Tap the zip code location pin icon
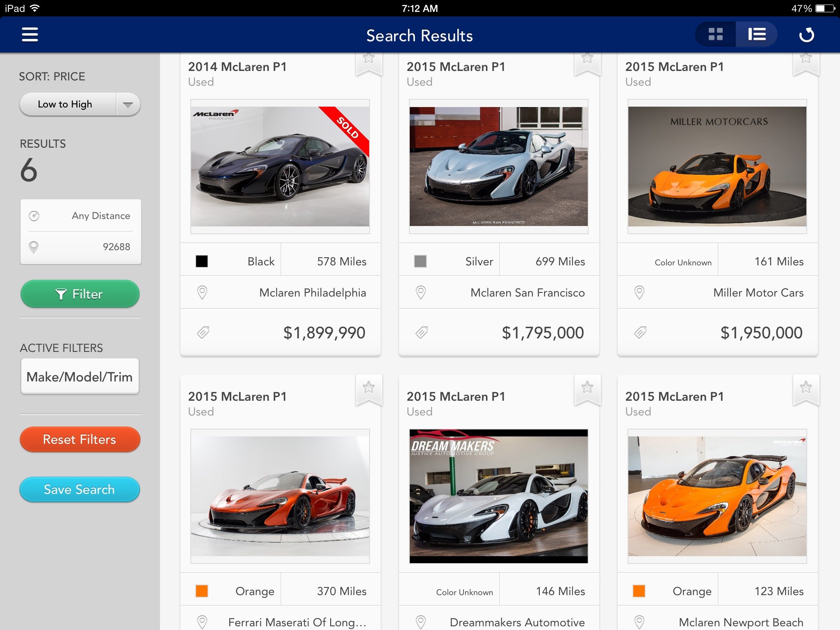 [x=34, y=247]
